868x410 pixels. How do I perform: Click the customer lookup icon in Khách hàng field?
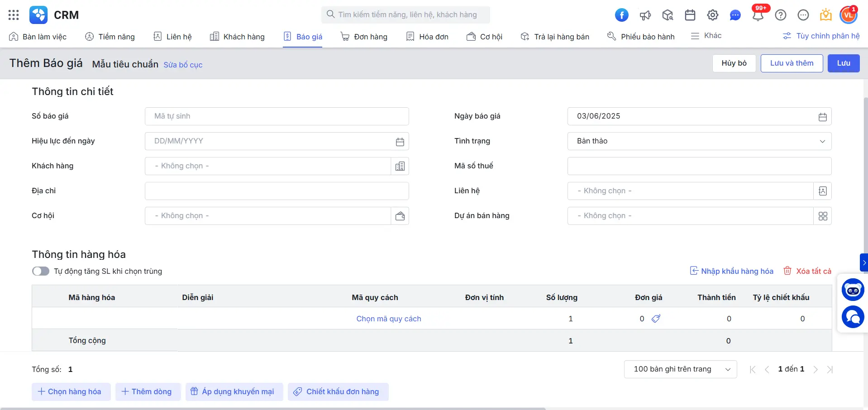click(x=400, y=166)
